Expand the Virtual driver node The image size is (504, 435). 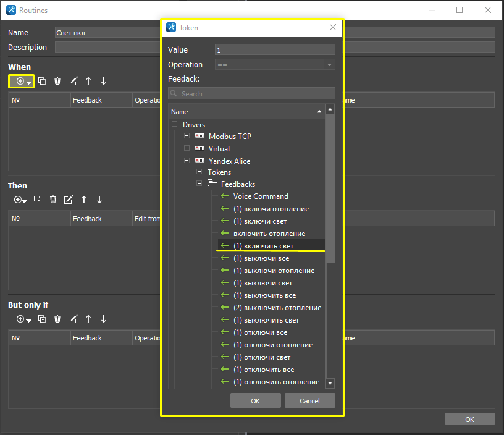(187, 148)
